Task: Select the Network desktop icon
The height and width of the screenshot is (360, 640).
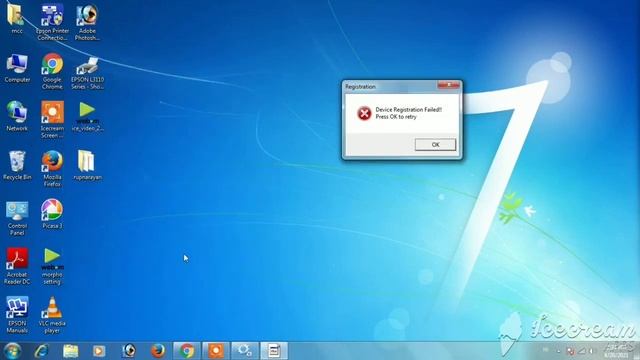Action: 17,116
